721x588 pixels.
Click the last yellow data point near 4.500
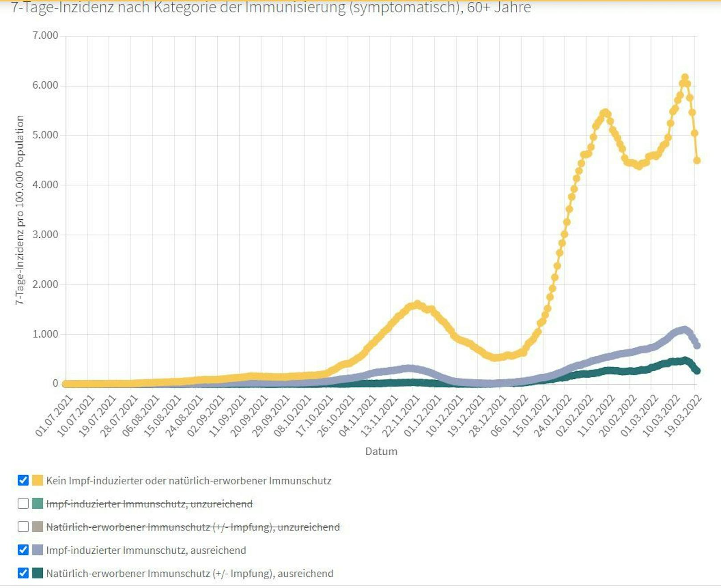[x=697, y=160]
